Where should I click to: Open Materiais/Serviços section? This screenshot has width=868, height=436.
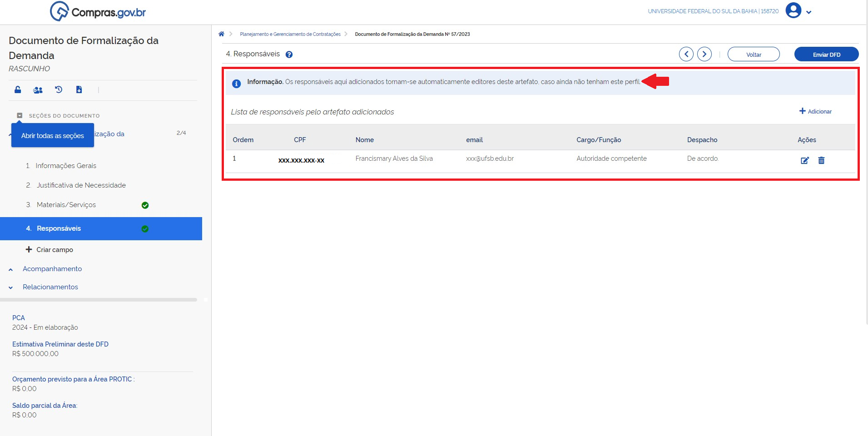pyautogui.click(x=66, y=205)
